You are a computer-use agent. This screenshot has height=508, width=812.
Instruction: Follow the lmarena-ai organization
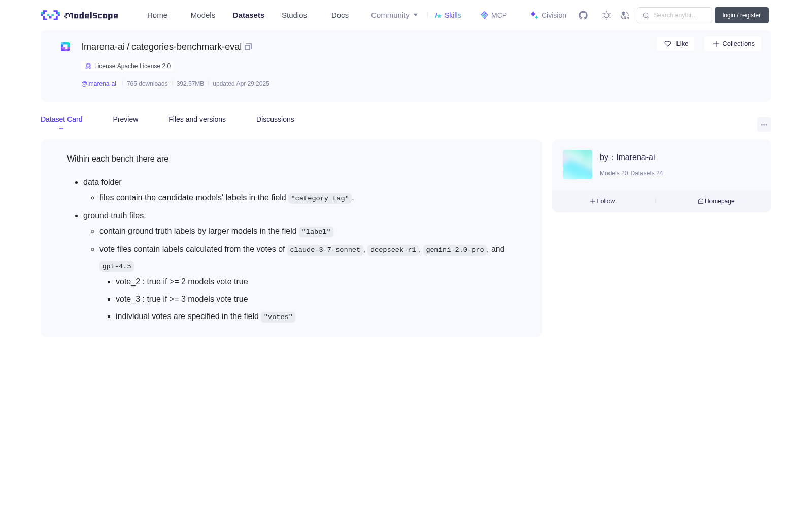point(602,201)
